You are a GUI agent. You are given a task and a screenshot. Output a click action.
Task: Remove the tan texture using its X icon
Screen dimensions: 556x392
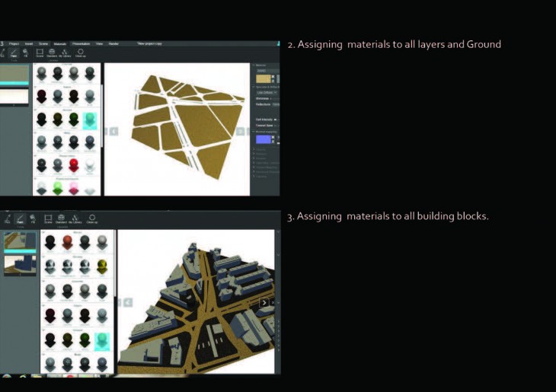[274, 75]
